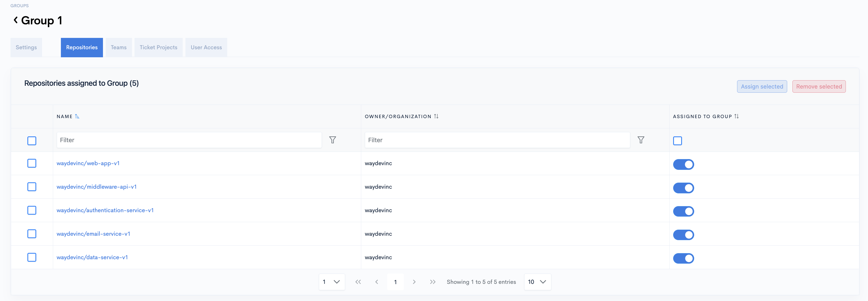The width and height of the screenshot is (868, 301).
Task: Click the Remove selected button
Action: click(818, 87)
